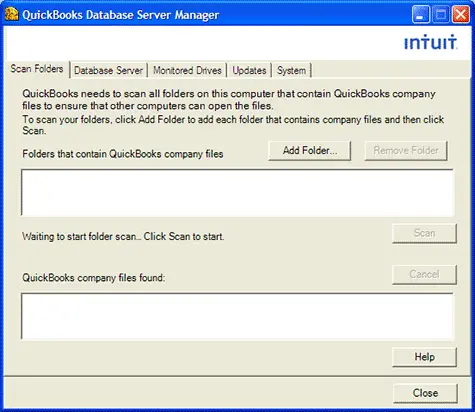Click the Intuit logo
Image resolution: width=475 pixels, height=412 pixels.
tap(431, 42)
